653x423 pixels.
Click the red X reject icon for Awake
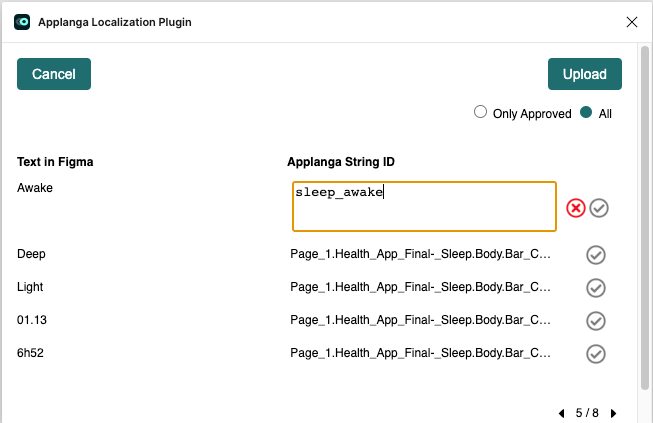576,208
